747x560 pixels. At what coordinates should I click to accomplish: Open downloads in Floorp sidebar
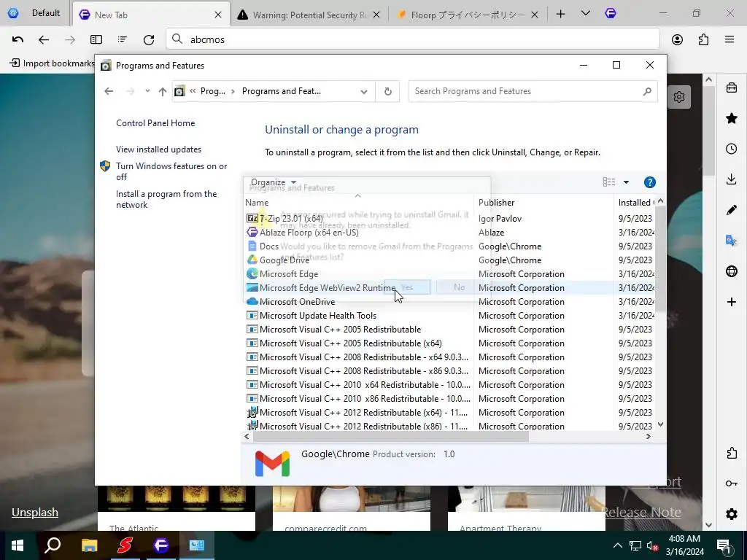(731, 179)
